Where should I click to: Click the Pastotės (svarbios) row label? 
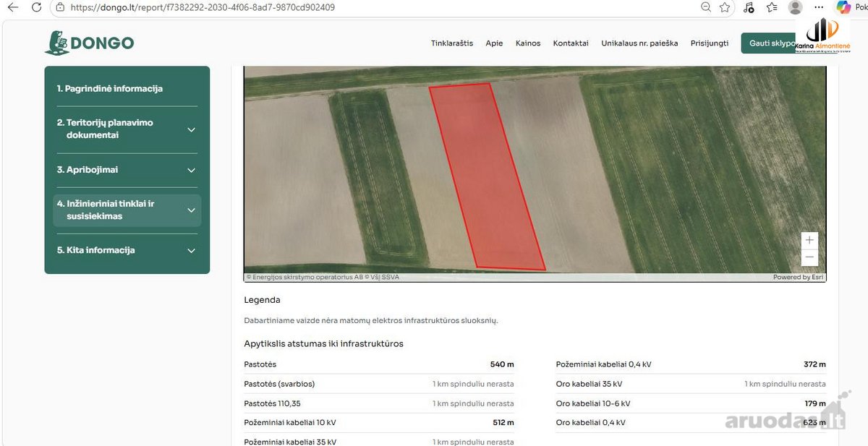pyautogui.click(x=280, y=384)
